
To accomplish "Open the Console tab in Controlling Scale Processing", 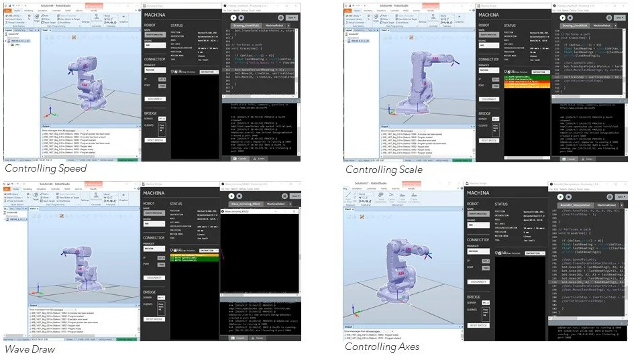I will coord(570,159).
